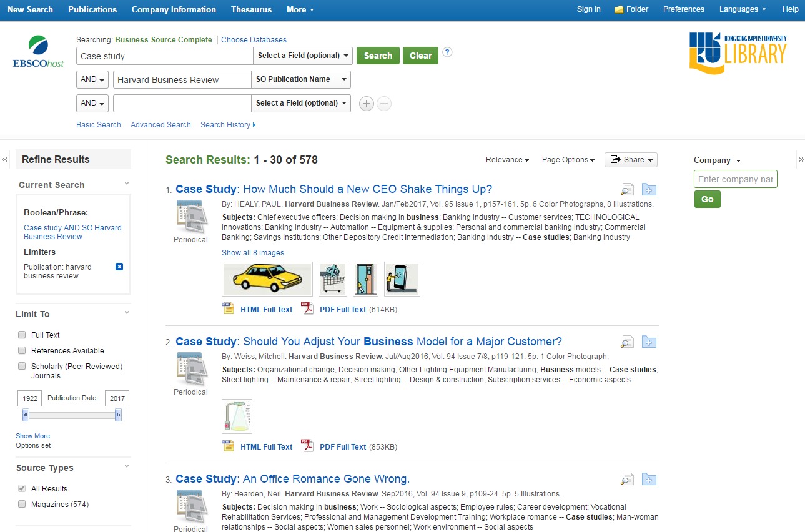The image size is (805, 532).
Task: Expand the SO Publication Name field dropdown
Action: [x=300, y=80]
